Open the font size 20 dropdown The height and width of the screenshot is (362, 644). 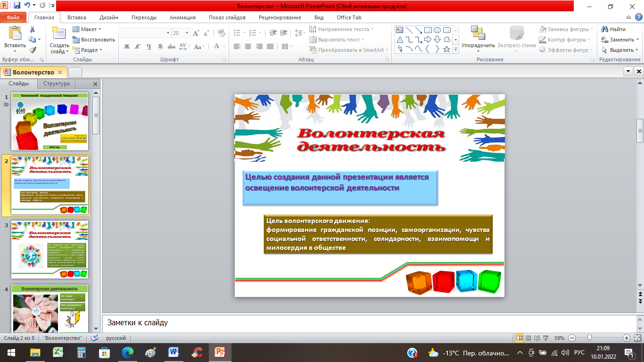pos(187,33)
